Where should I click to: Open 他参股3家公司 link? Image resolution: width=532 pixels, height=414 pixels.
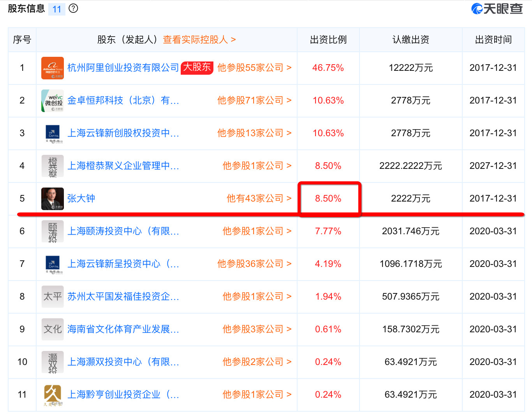click(257, 329)
